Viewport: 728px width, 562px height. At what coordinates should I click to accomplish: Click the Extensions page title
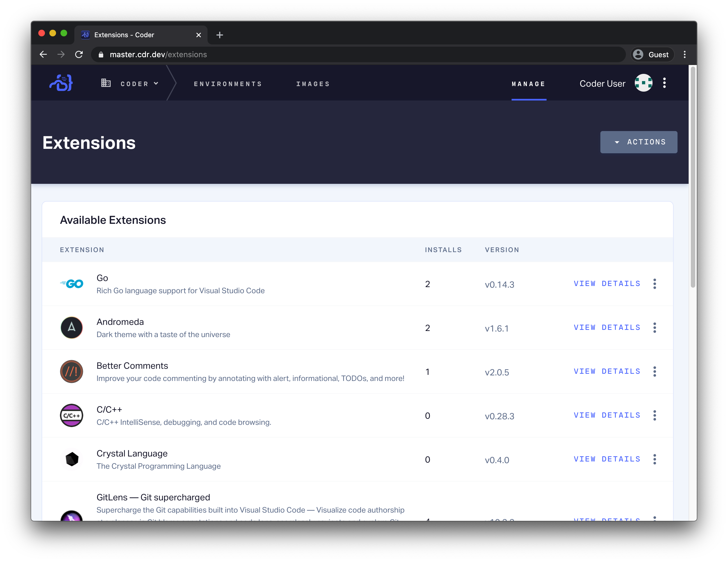pos(89,143)
